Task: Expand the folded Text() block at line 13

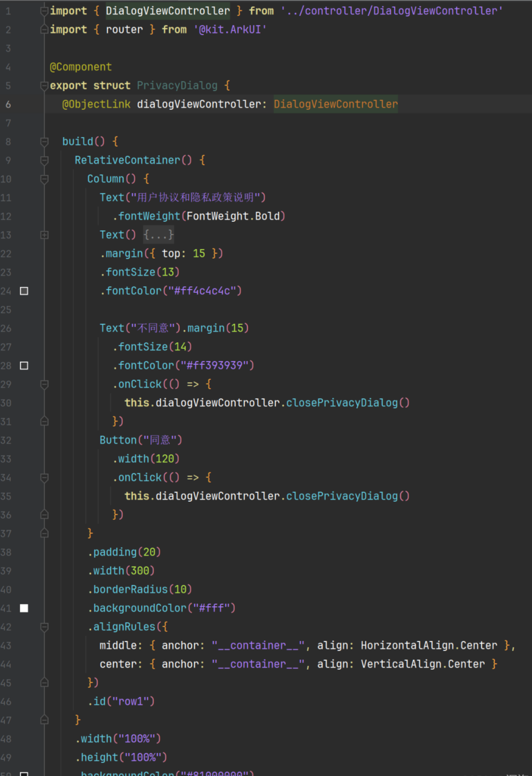Action: pos(45,235)
